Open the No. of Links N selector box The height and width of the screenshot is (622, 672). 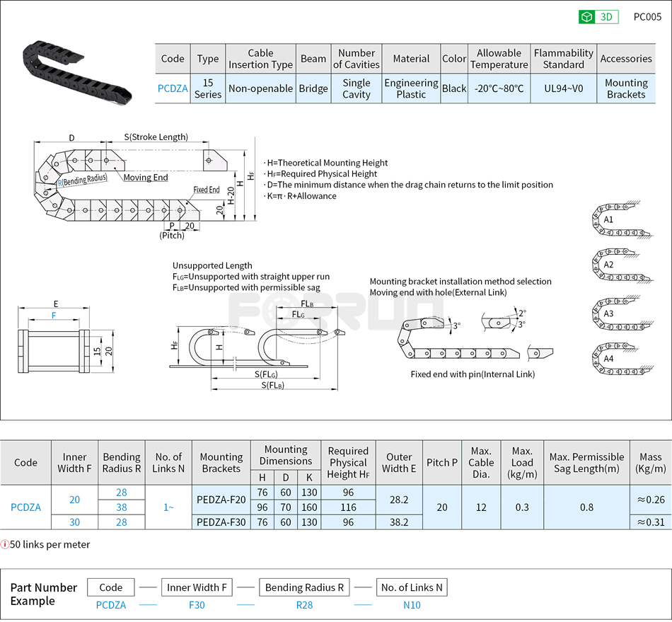coord(412,587)
